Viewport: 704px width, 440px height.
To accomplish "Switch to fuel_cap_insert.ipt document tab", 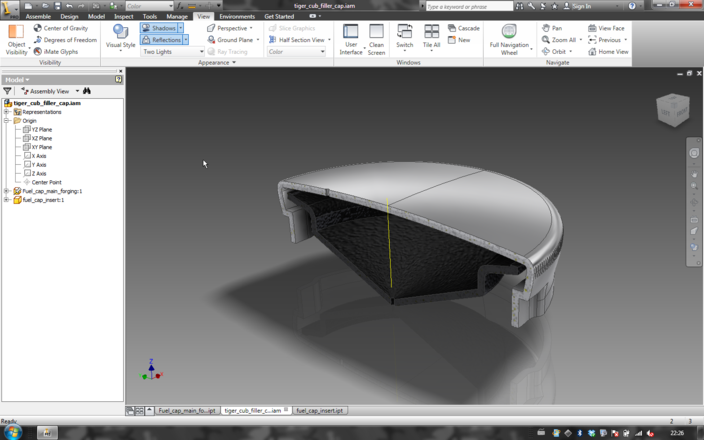I will [320, 411].
